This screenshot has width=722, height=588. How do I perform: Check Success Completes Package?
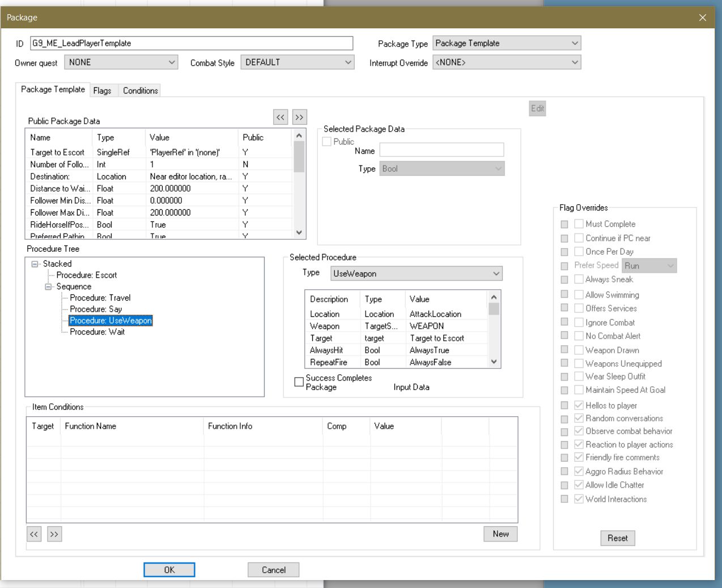[x=298, y=381]
